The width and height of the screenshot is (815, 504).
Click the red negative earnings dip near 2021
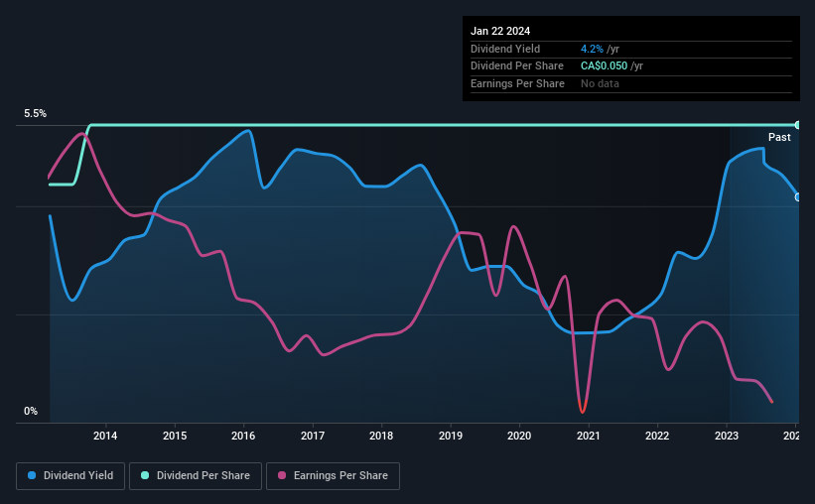point(582,407)
